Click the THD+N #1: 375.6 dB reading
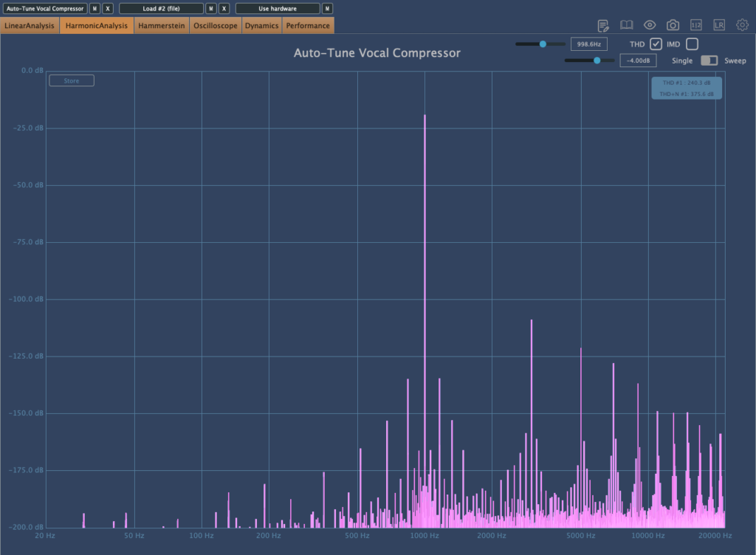The image size is (756, 555). 687,94
